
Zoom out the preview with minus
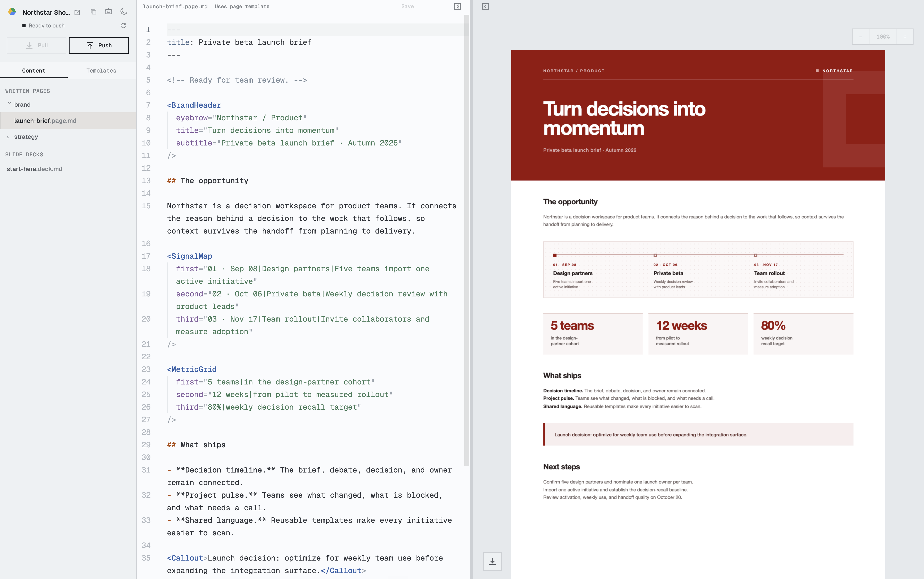861,37
